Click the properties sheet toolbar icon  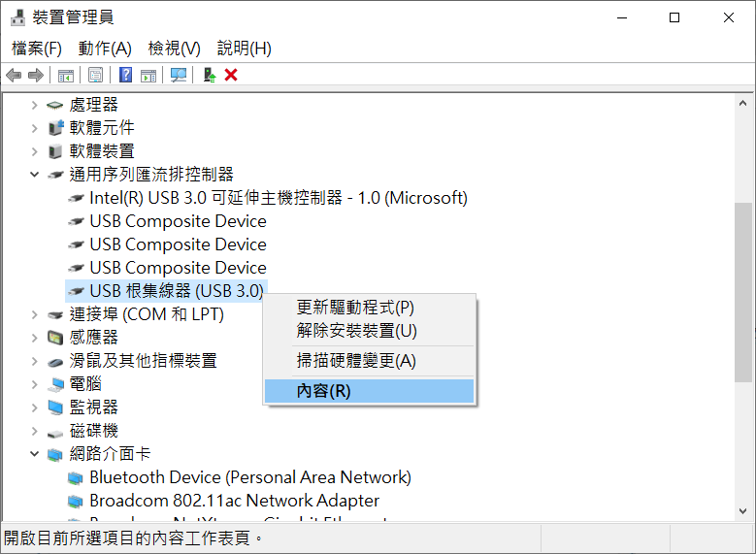tap(95, 76)
